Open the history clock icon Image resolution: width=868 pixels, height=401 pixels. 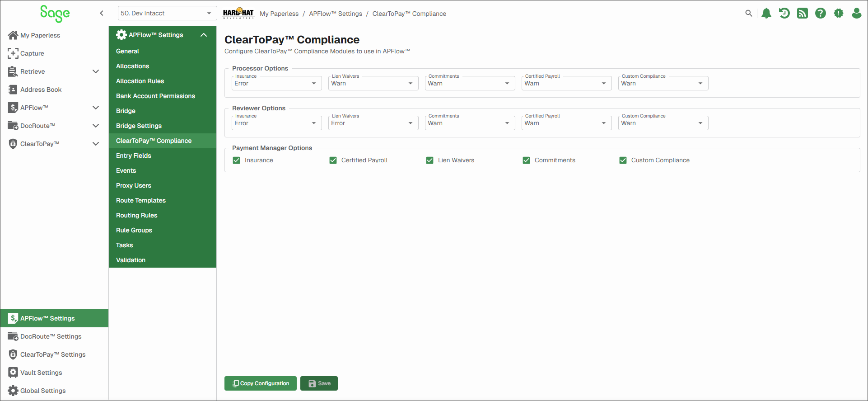(x=784, y=14)
